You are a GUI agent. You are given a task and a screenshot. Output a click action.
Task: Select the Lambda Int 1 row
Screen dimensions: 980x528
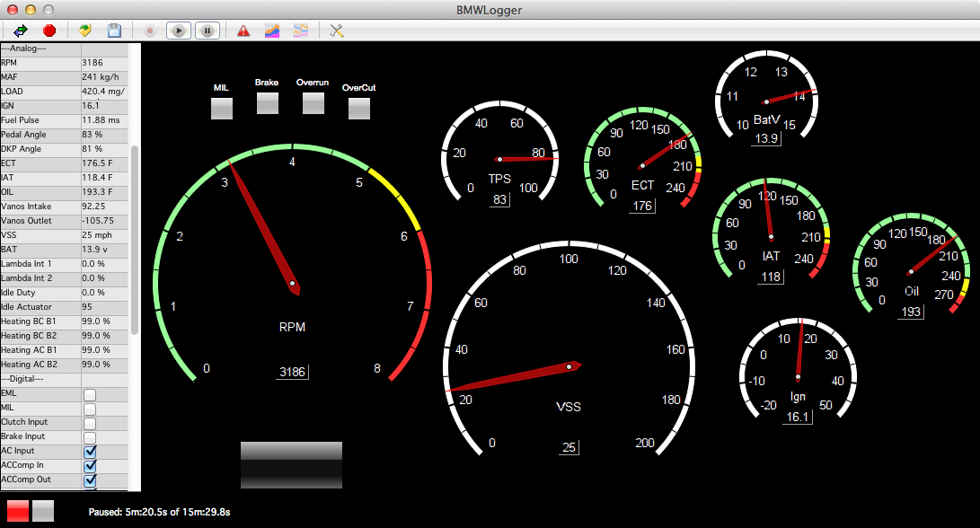point(64,264)
